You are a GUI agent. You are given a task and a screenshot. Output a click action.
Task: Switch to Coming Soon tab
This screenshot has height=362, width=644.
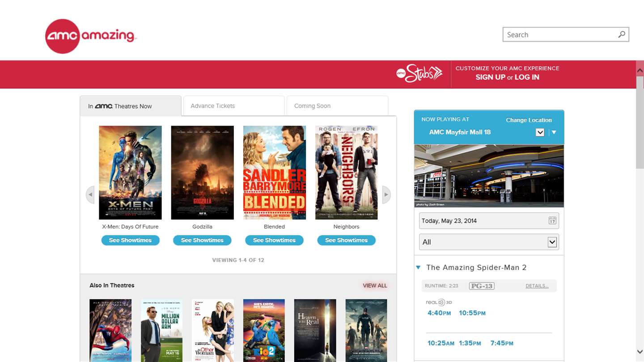tap(337, 106)
